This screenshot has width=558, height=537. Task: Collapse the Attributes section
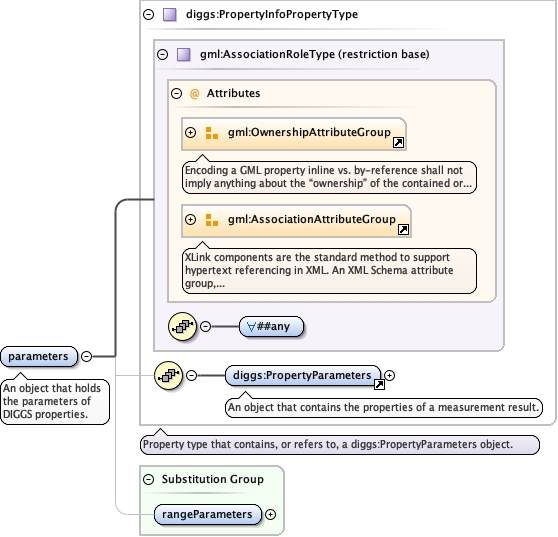pos(177,94)
